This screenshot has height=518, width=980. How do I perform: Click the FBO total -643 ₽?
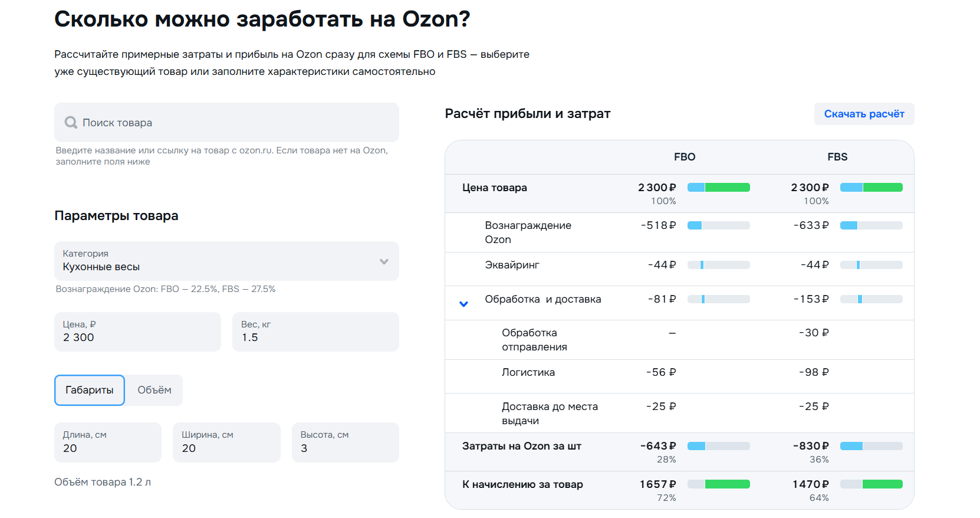659,446
